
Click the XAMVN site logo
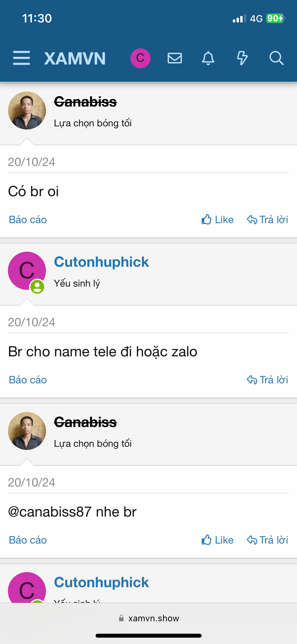(x=75, y=58)
